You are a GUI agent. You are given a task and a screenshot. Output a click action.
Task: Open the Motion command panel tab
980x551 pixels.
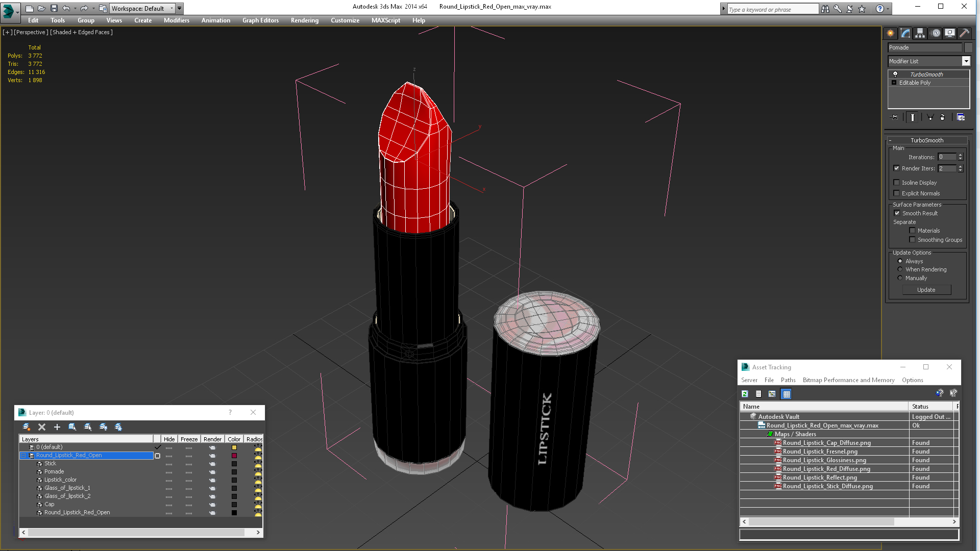pos(935,33)
